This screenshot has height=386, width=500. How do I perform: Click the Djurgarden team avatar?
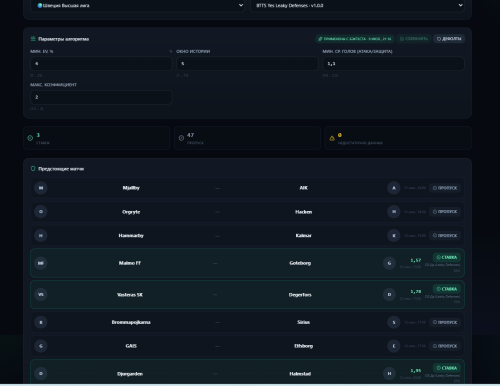[x=41, y=374]
